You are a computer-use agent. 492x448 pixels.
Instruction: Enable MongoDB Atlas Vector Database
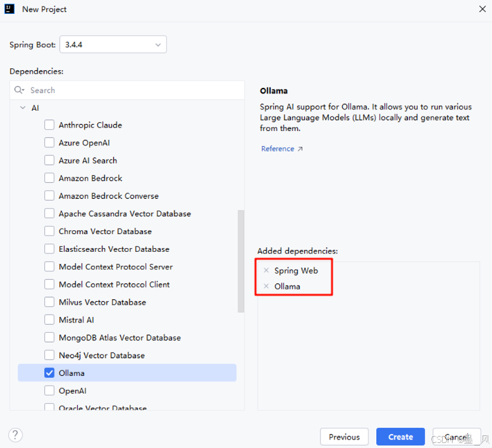tap(49, 337)
